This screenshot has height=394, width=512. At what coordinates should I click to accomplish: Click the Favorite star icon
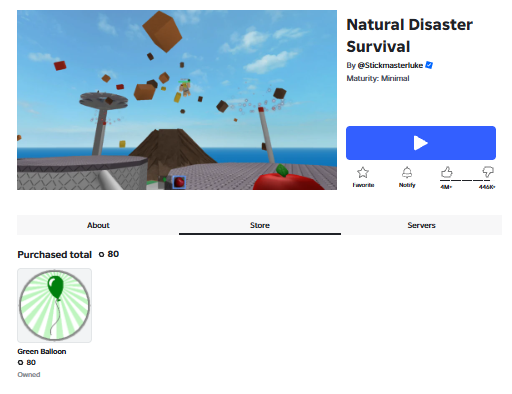[363, 172]
